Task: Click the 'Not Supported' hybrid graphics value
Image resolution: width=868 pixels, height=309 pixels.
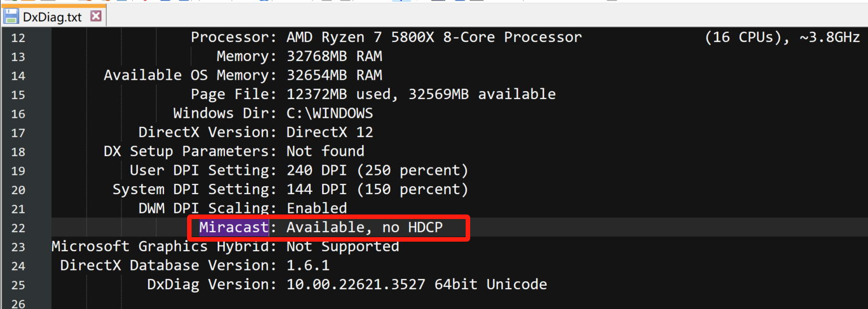Action: [342, 247]
